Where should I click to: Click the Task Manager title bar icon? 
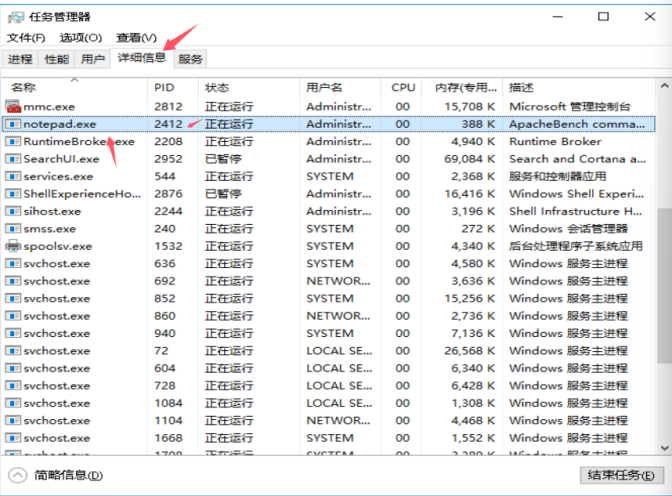16,17
